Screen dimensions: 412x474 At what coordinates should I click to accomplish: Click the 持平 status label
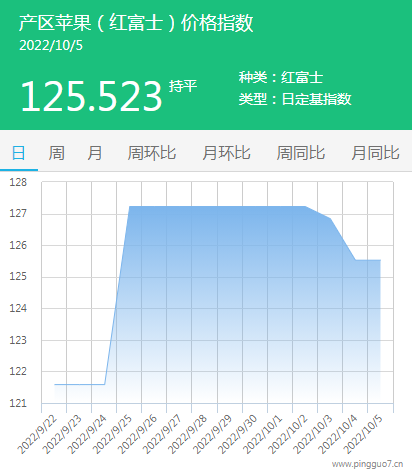[183, 86]
